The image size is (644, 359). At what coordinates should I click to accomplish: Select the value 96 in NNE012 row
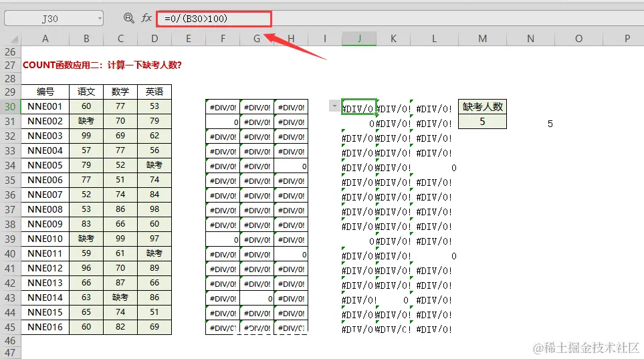coord(86,268)
